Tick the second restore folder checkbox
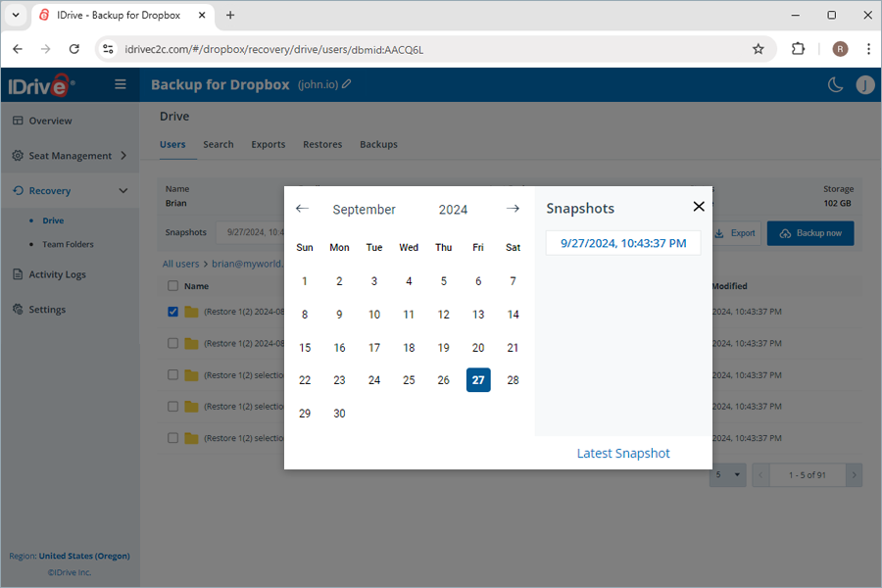 (172, 343)
